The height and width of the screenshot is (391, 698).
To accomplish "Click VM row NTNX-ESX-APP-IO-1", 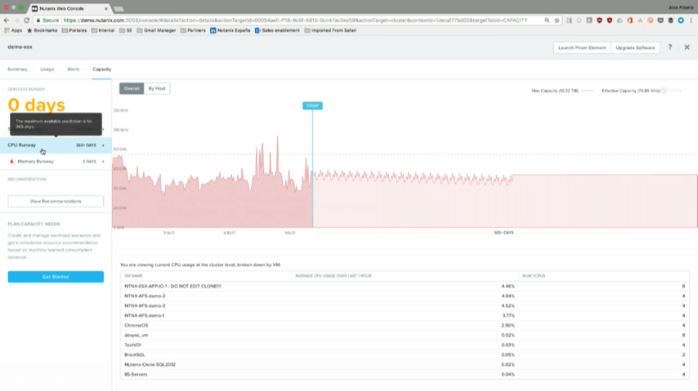I will click(x=404, y=286).
